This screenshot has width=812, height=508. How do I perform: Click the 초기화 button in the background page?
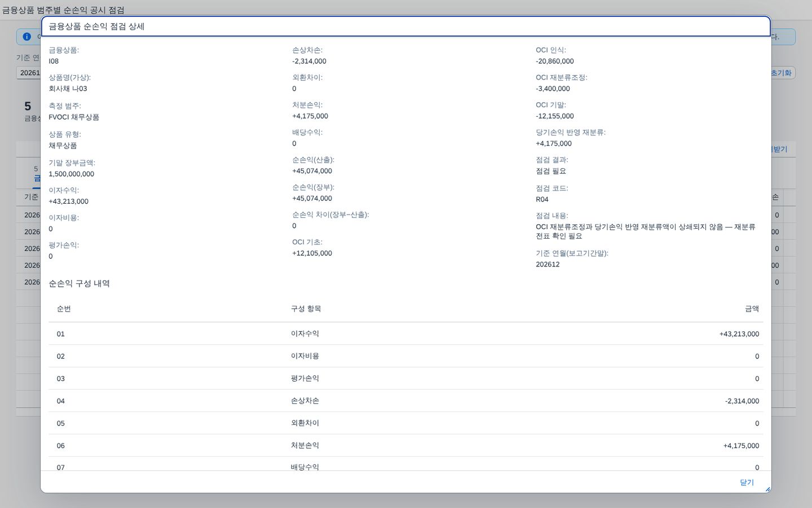point(782,73)
